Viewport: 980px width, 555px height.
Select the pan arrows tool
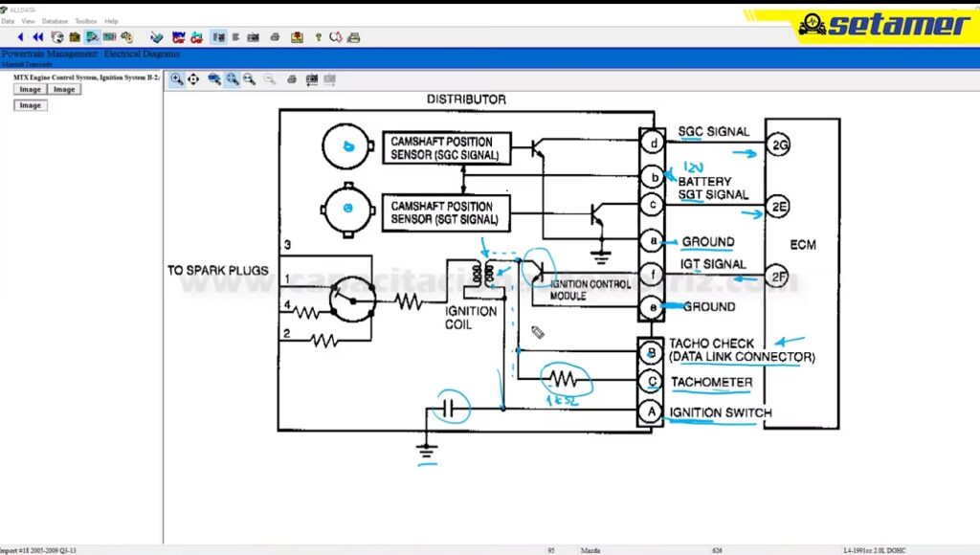click(194, 79)
